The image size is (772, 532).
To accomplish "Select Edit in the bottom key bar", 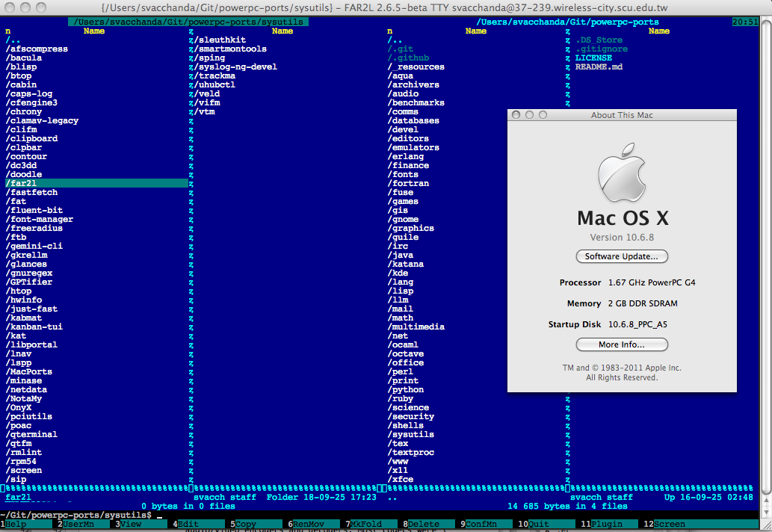I will [188, 525].
